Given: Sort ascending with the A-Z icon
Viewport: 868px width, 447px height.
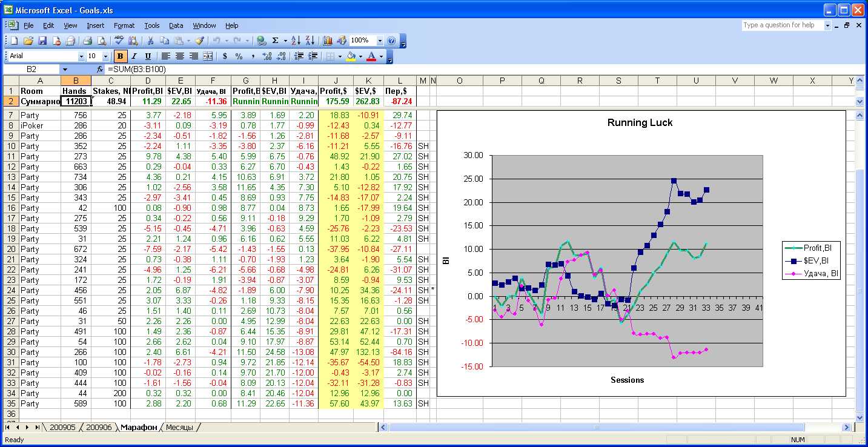Looking at the screenshot, I should [296, 41].
